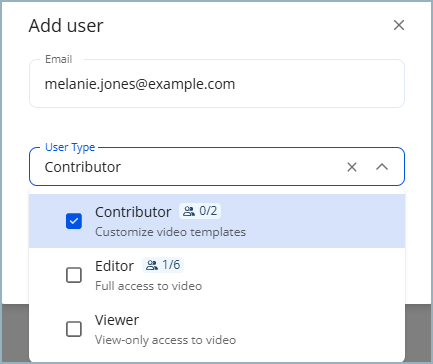This screenshot has height=364, width=433.
Task: Uncheck the Contributor checkbox
Action: click(74, 221)
